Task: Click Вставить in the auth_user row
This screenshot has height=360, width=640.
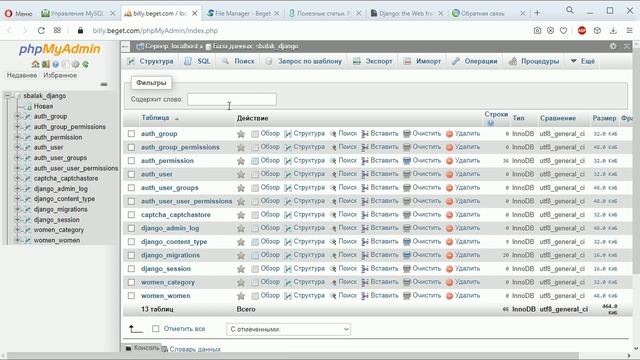Action: [x=380, y=174]
